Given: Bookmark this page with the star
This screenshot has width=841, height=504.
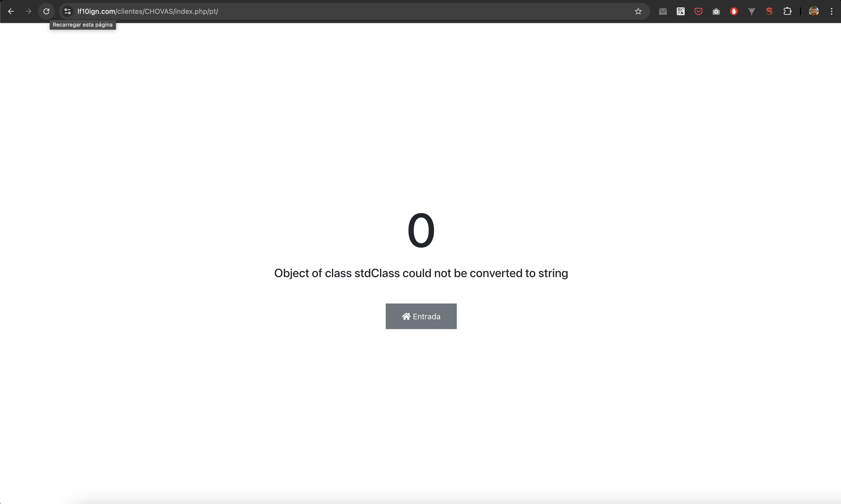Looking at the screenshot, I should click(x=638, y=12).
